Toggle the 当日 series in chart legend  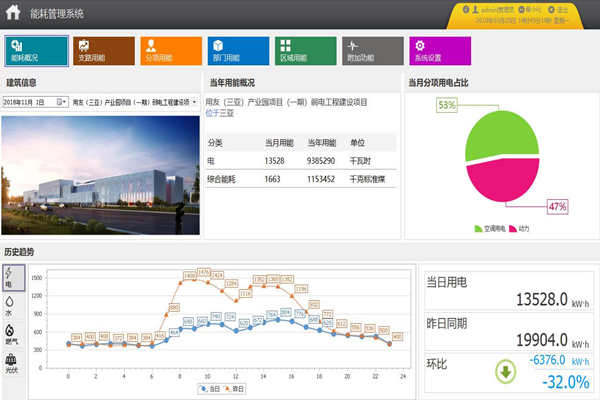coord(208,387)
